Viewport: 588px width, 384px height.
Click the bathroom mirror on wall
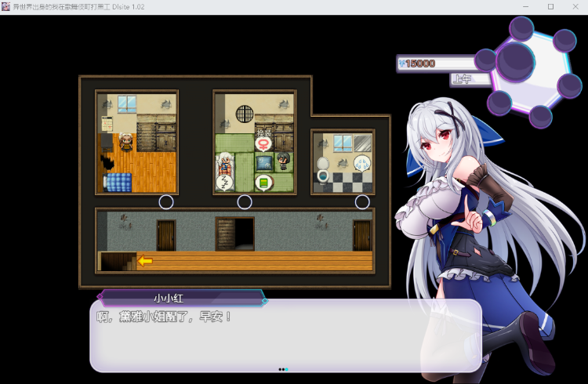click(x=363, y=143)
